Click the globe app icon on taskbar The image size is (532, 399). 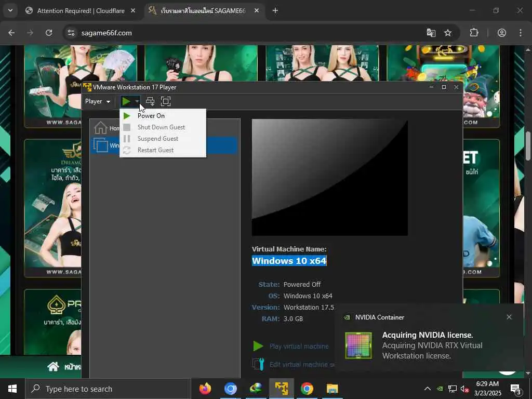pyautogui.click(x=256, y=389)
